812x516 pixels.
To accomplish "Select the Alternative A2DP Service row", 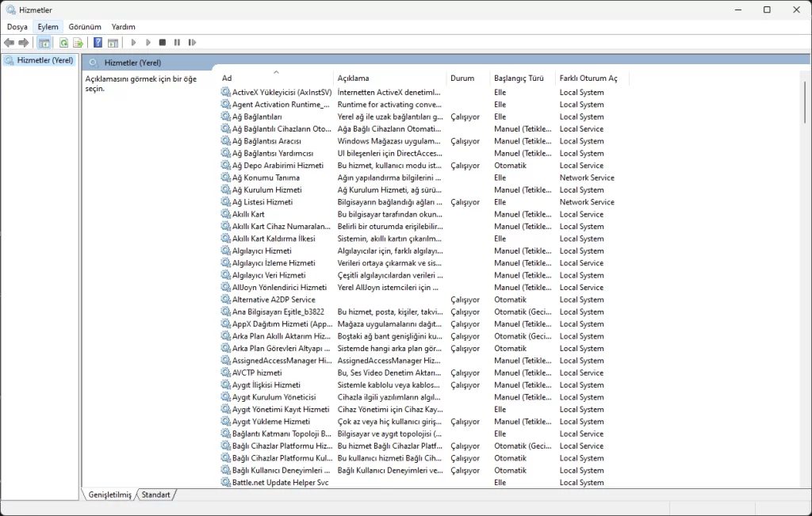I will coord(274,300).
